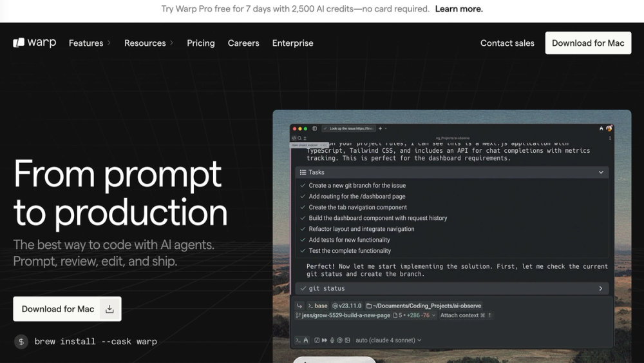Image resolution: width=644 pixels, height=363 pixels.
Task: Open the vertical three-dot menu in Warp window
Action: pos(610,138)
